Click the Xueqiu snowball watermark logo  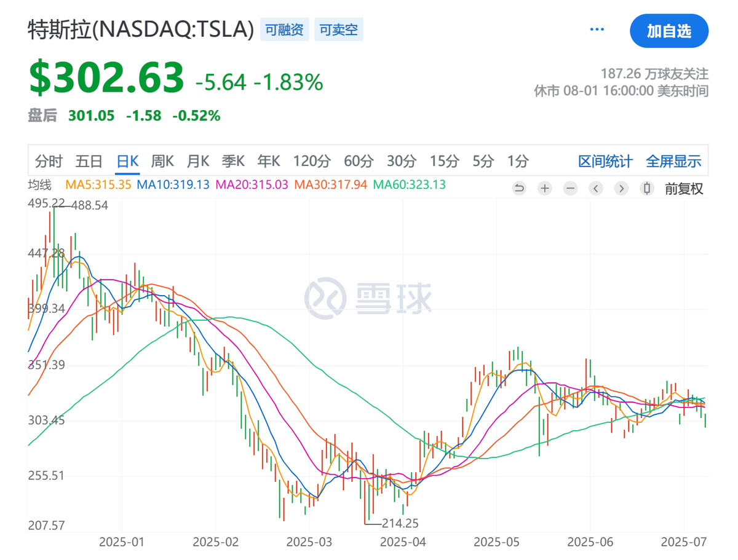click(x=368, y=298)
